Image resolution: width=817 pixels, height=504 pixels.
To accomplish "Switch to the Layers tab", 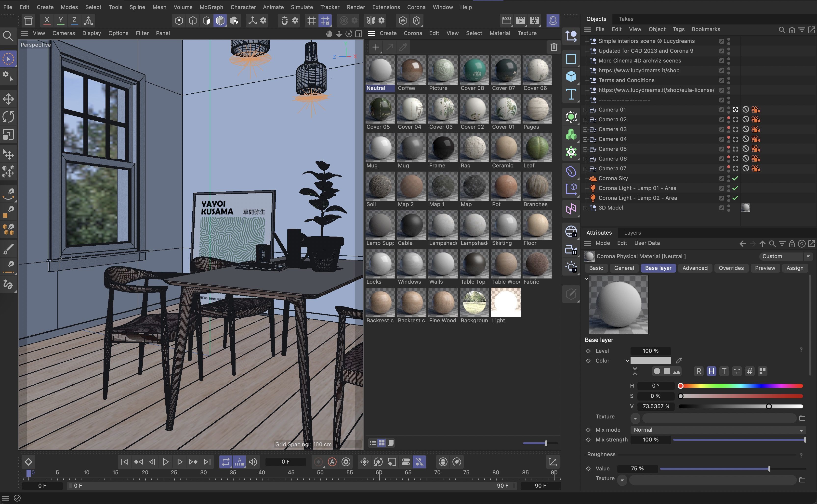I will 632,233.
